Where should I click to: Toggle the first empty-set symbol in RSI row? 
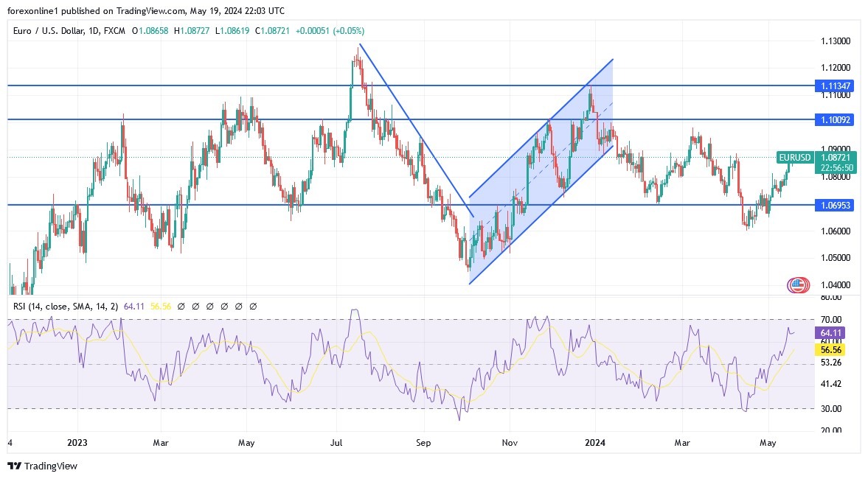pyautogui.click(x=182, y=304)
